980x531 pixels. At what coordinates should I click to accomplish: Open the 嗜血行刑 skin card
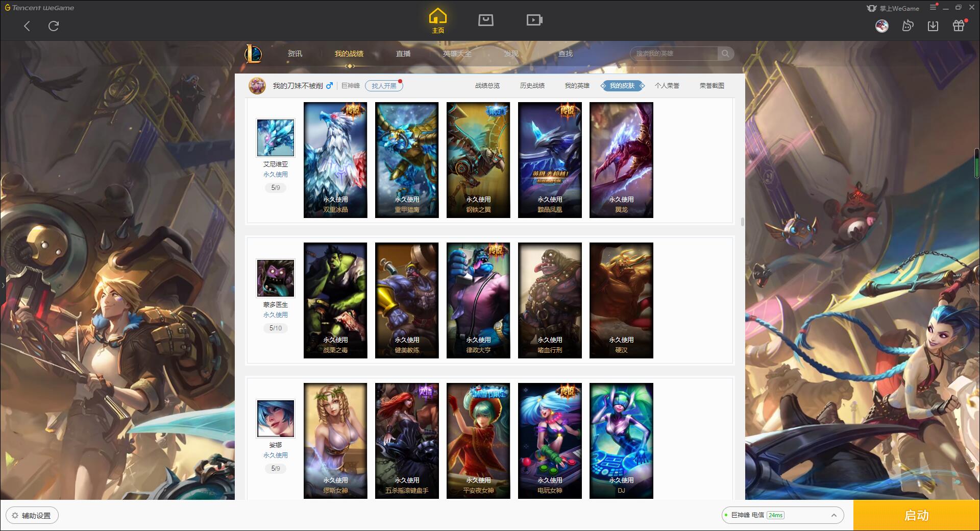(x=550, y=301)
